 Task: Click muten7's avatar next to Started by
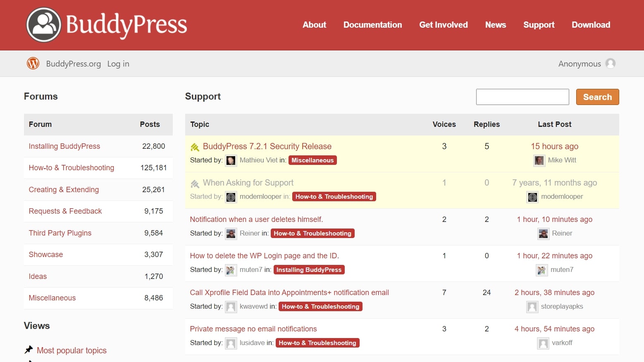(231, 270)
